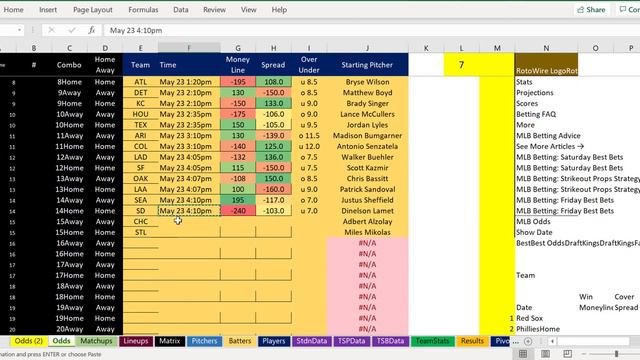
Task: Select the Madison Bumgarner pitcher cell
Action: (x=367, y=136)
